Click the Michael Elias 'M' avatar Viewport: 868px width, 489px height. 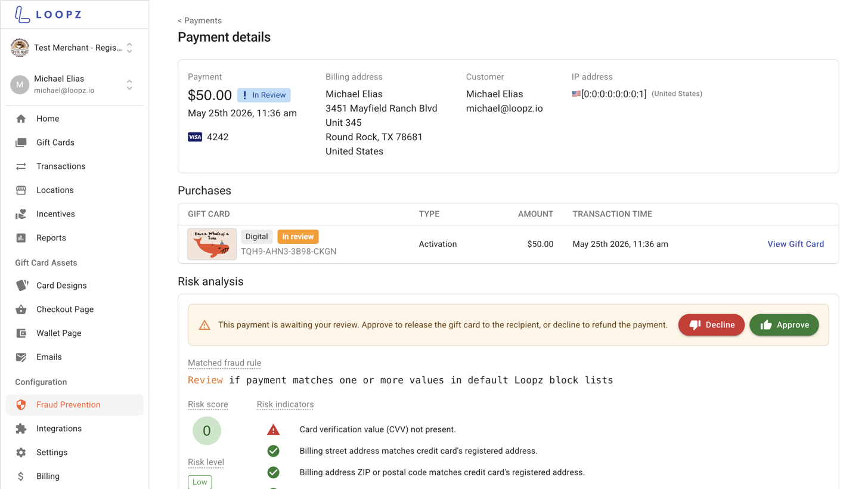(20, 85)
